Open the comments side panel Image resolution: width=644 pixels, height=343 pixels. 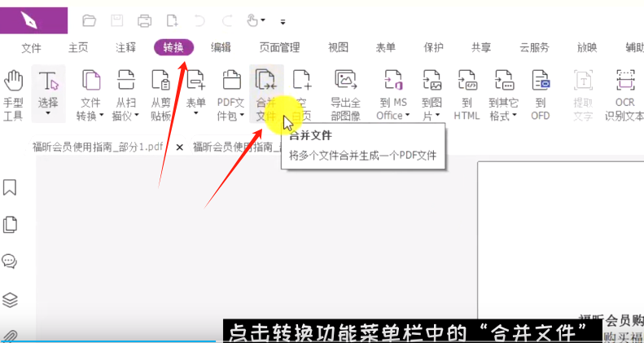click(10, 262)
